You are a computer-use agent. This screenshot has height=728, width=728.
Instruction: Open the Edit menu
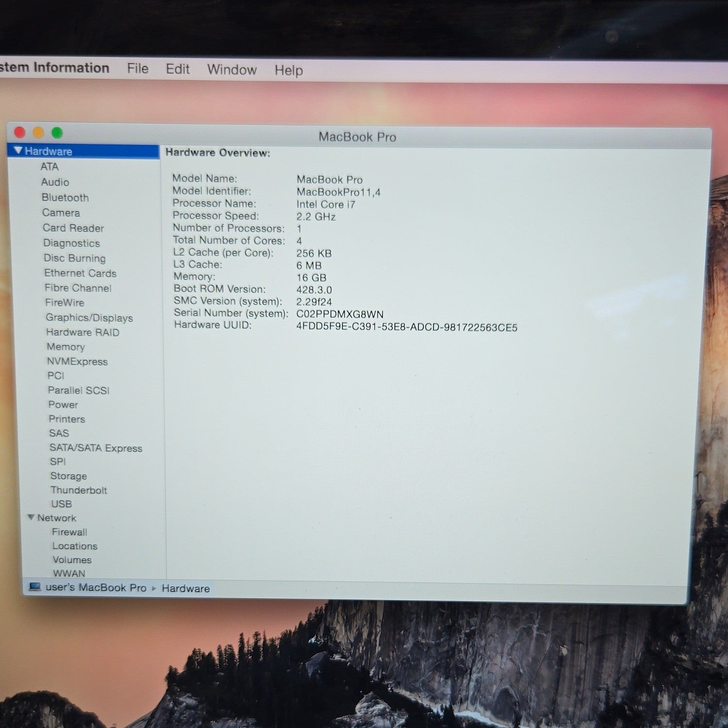click(178, 69)
